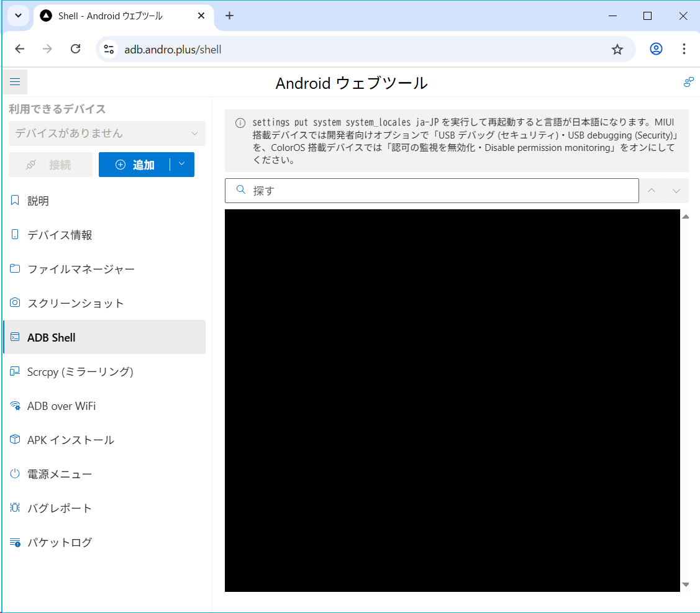Open APK インストール package item
The height and width of the screenshot is (613, 700).
pos(70,440)
